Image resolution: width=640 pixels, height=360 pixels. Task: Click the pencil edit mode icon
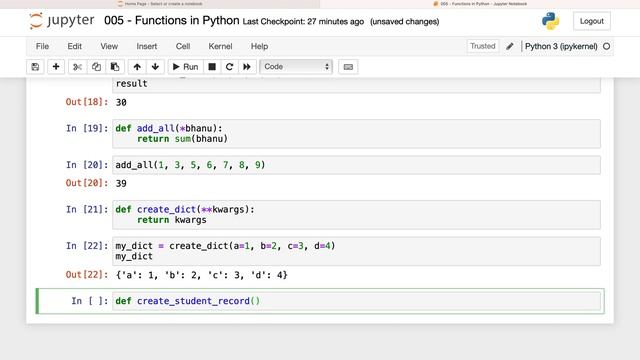510,47
